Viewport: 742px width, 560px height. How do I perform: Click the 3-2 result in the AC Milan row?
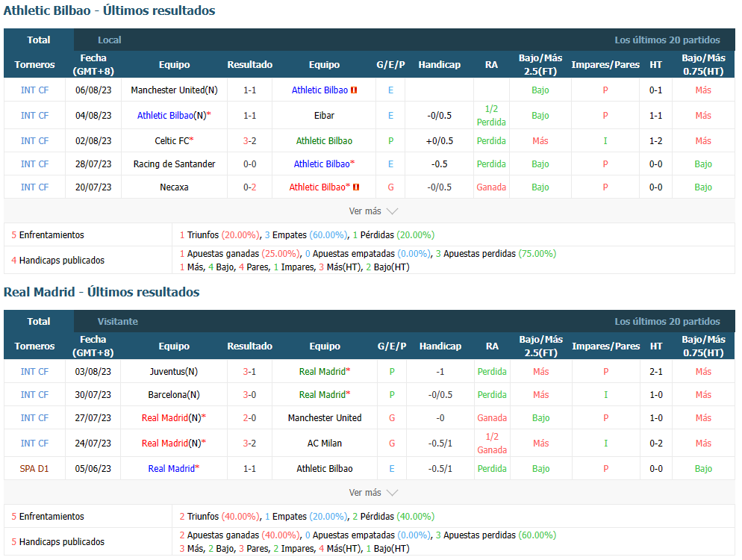click(x=249, y=443)
